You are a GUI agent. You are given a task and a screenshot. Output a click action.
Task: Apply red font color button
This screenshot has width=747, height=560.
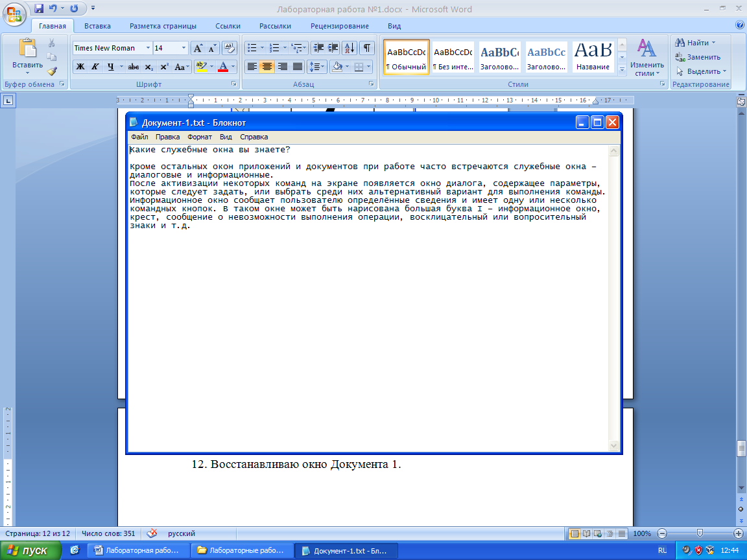coord(223,67)
